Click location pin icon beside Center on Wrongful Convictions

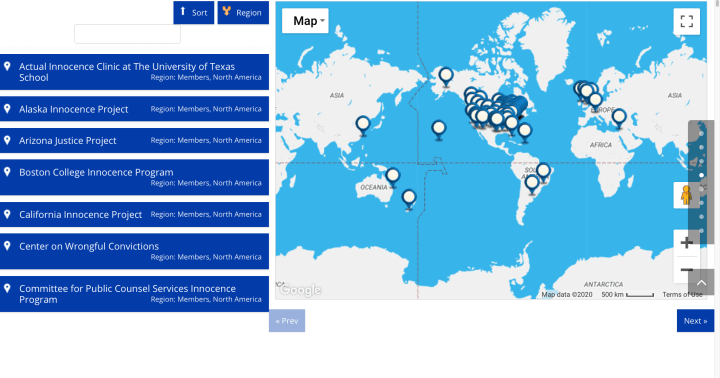point(7,246)
